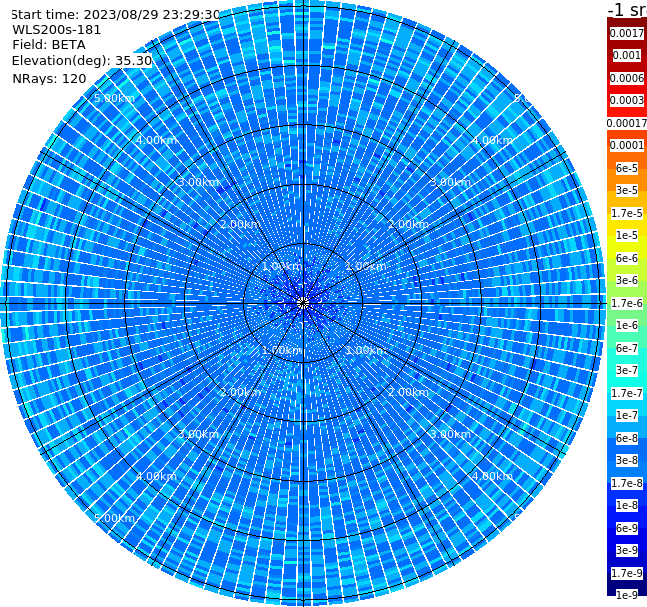The height and width of the screenshot is (607, 647).
Task: Select the 3e-9 colorbar label
Action: click(627, 550)
